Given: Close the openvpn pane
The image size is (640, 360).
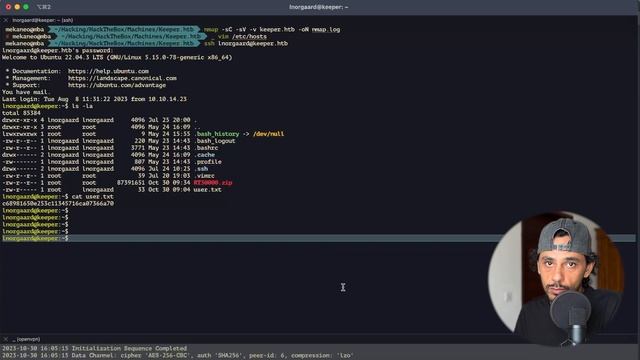Looking at the screenshot, I should coord(6,339).
